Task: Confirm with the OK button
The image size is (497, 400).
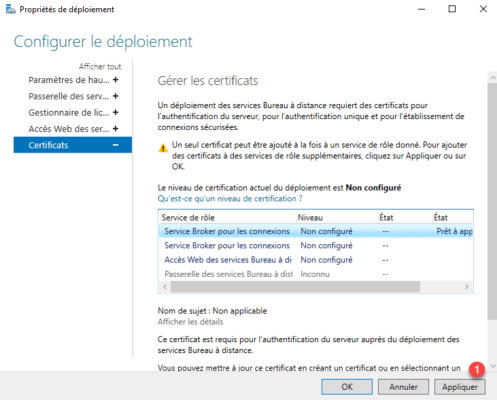Action: click(x=347, y=387)
